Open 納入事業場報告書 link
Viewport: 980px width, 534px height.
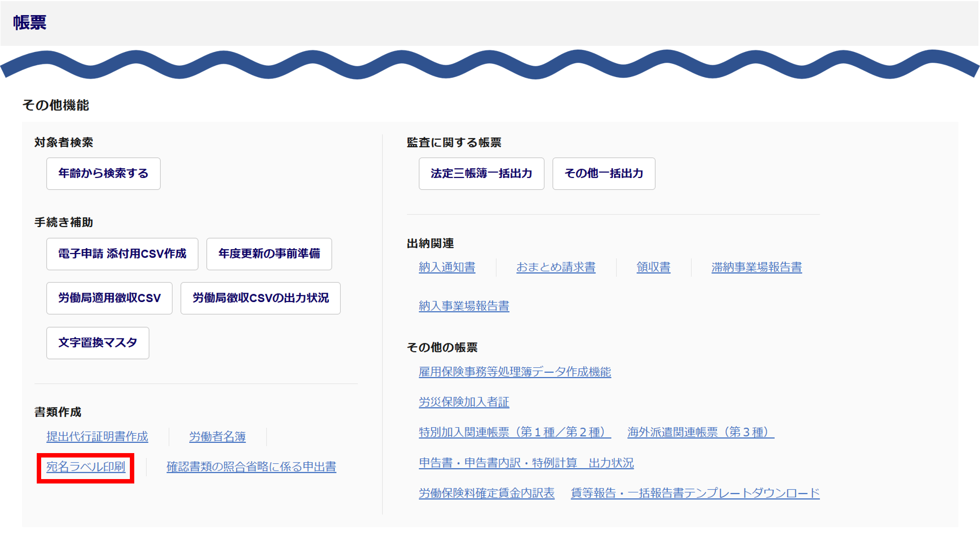pos(464,306)
